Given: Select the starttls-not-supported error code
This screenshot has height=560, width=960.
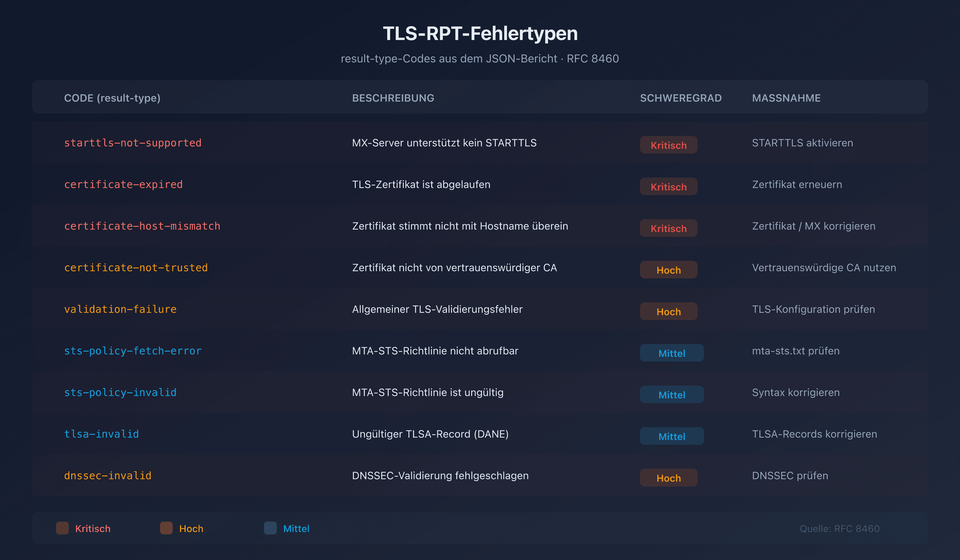Looking at the screenshot, I should point(133,143).
